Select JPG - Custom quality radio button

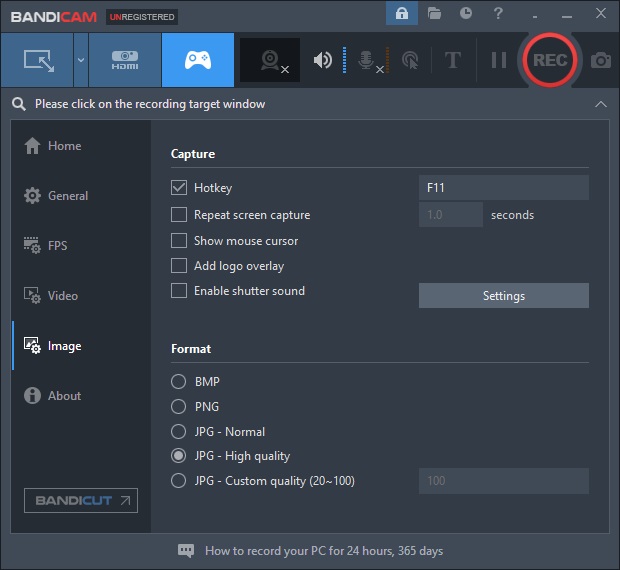point(178,481)
